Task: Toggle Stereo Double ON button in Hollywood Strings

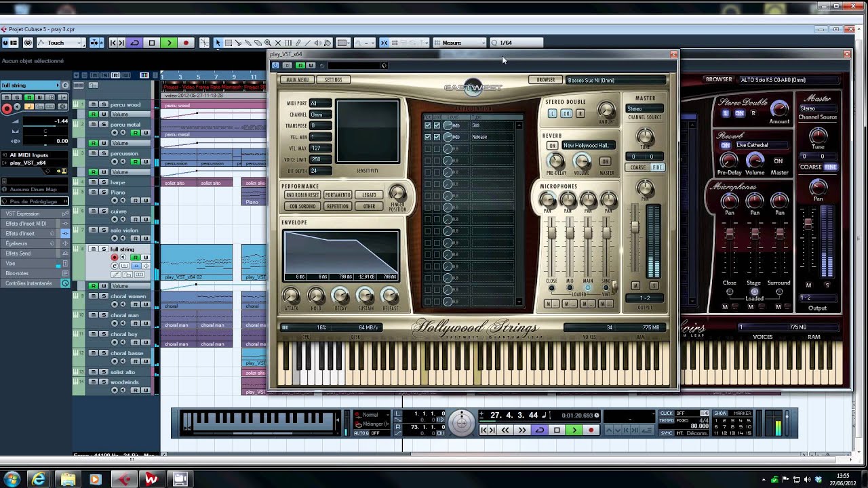Action: point(566,113)
